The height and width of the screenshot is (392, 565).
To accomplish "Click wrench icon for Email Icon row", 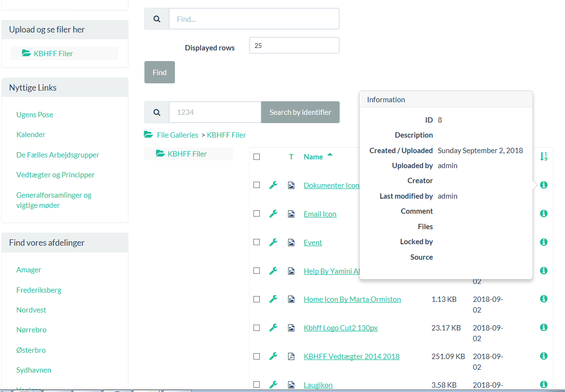I will coord(273,214).
